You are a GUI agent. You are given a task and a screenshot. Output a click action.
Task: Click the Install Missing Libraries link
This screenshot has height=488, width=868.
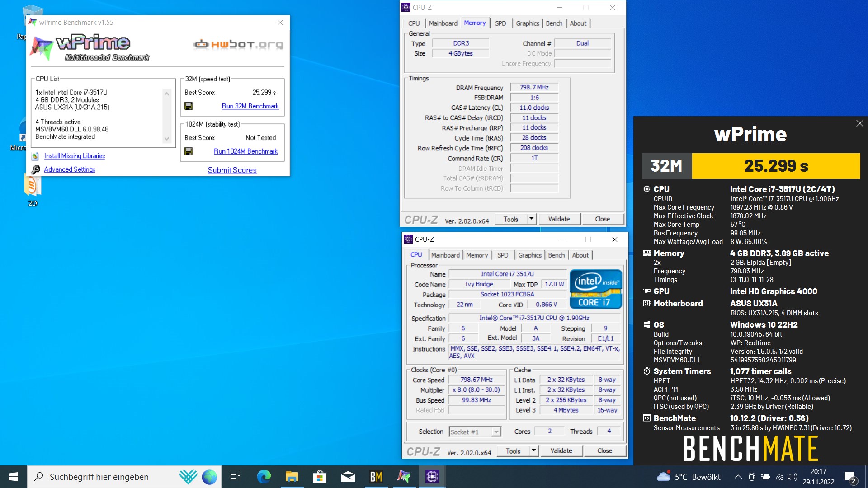pos(75,156)
